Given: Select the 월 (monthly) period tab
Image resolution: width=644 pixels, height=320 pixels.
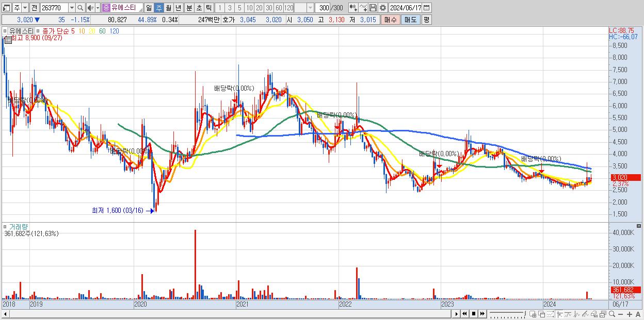Looking at the screenshot, I should coord(168,8).
